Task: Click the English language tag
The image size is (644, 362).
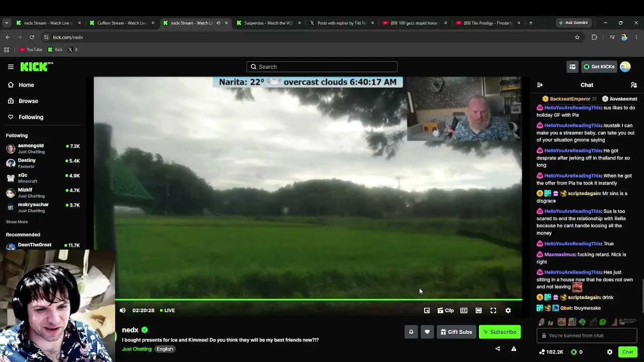Action: click(165, 349)
